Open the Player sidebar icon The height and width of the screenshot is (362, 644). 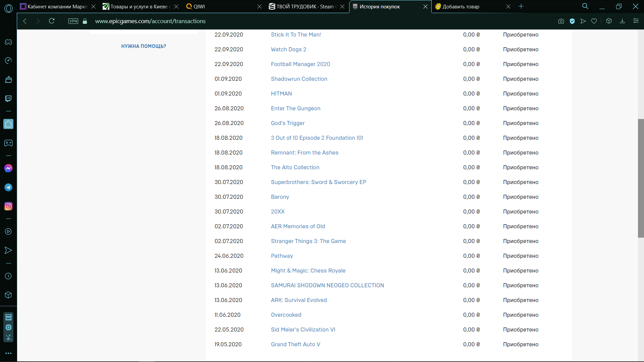[x=8, y=232]
